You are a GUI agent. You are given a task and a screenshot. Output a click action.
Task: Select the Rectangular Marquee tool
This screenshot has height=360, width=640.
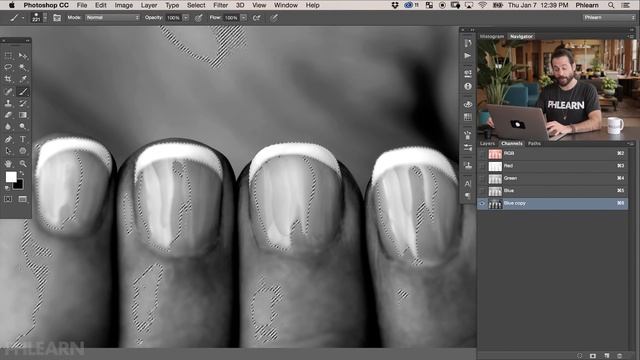pos(8,55)
